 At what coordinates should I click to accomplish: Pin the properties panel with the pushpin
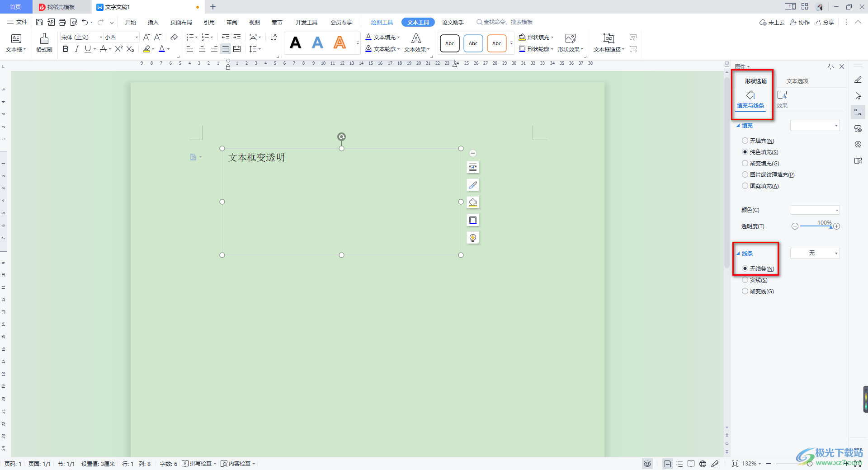coord(830,66)
